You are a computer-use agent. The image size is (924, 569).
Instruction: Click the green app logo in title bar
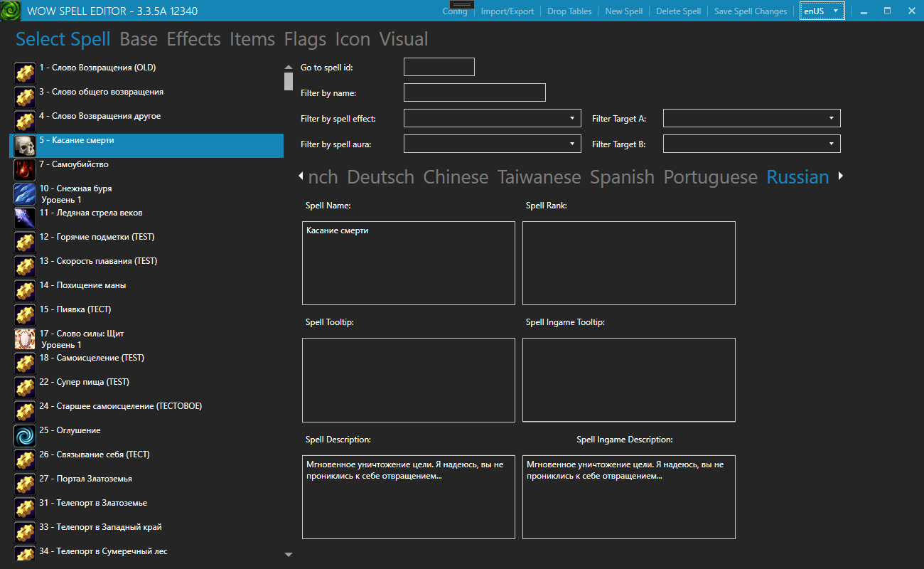click(x=10, y=11)
